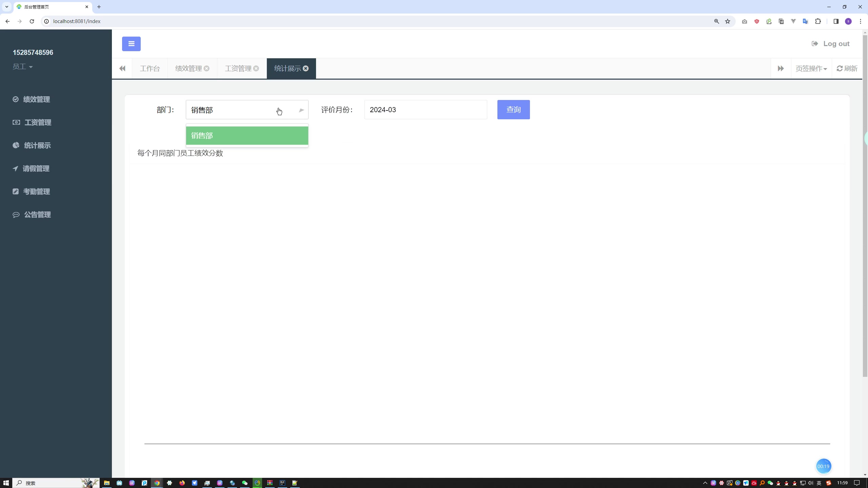Click the 考勤管理 sidebar icon
This screenshot has height=488, width=868.
[16, 191]
